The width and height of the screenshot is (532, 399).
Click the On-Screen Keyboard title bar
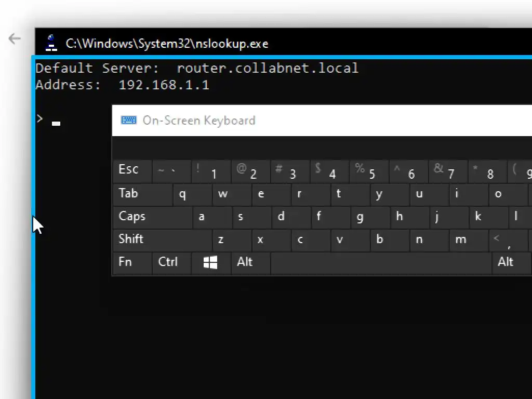coord(322,121)
